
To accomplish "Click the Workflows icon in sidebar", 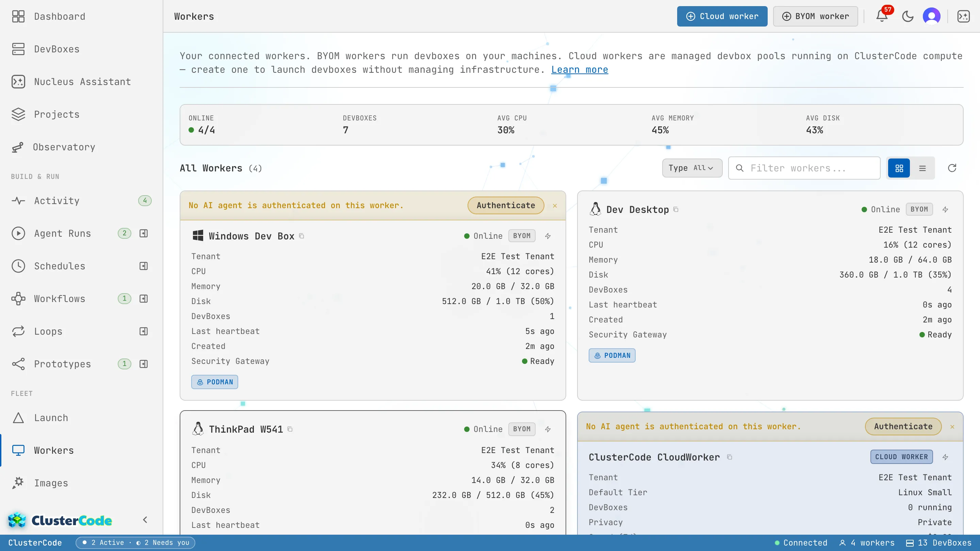I will pos(18,299).
